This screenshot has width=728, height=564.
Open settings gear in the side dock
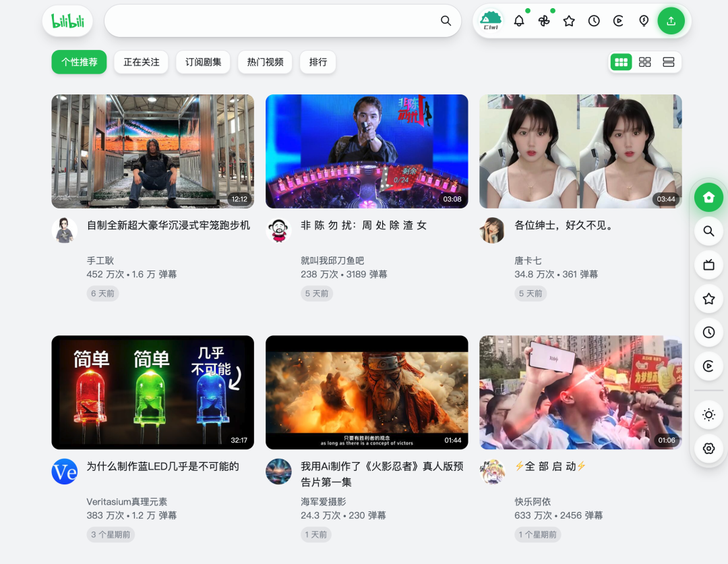708,449
